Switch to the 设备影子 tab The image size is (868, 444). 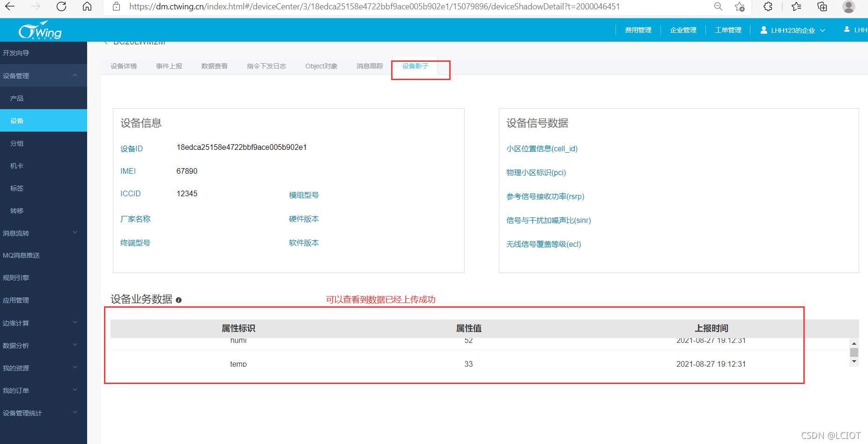[415, 66]
